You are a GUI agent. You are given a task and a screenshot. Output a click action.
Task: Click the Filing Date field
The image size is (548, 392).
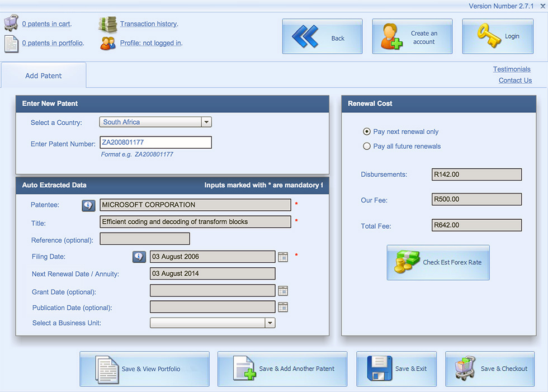click(212, 257)
